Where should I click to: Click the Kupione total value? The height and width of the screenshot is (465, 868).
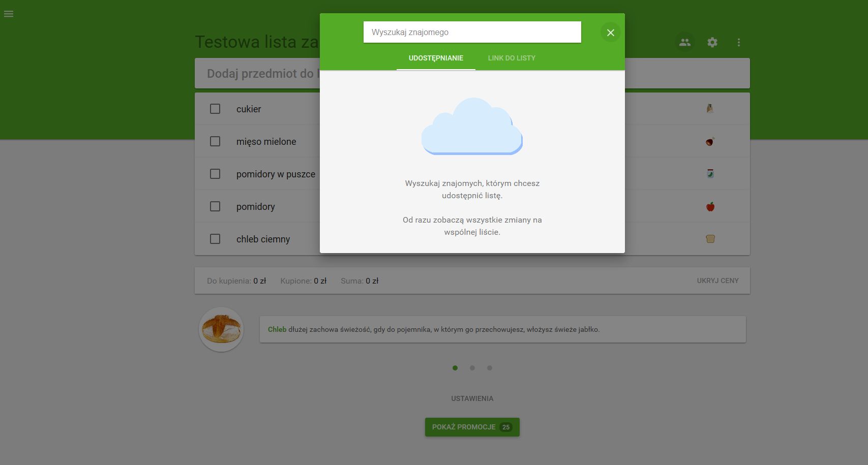(320, 281)
